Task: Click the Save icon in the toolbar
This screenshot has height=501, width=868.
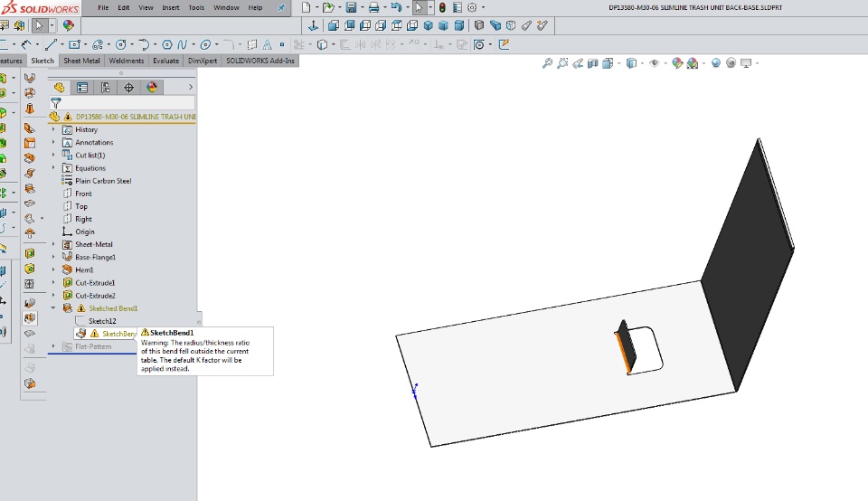Action: coord(351,7)
